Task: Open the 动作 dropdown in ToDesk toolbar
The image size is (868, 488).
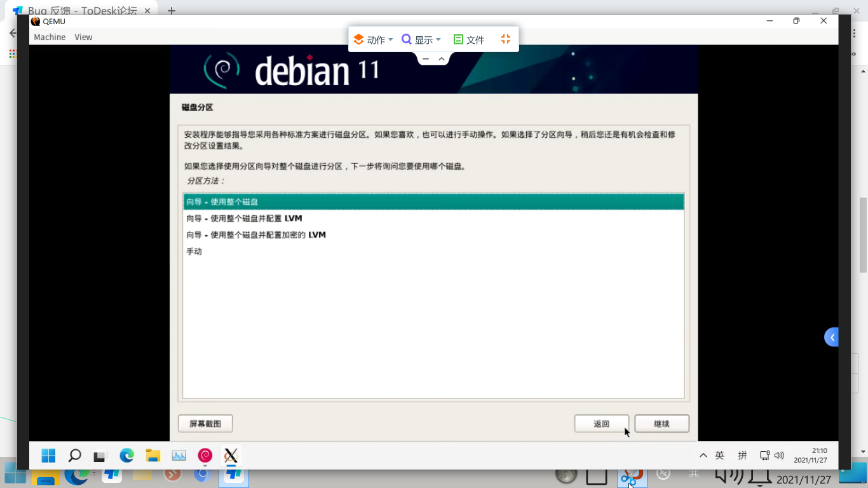Action: (374, 39)
